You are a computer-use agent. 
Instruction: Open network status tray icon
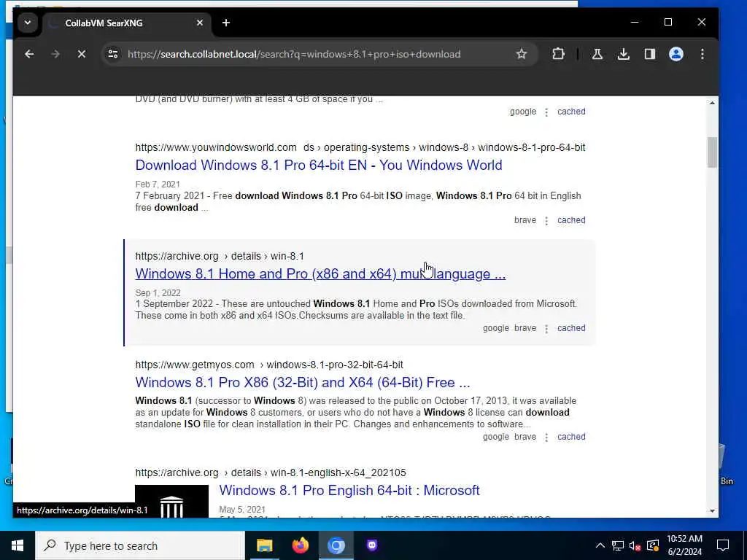point(618,545)
